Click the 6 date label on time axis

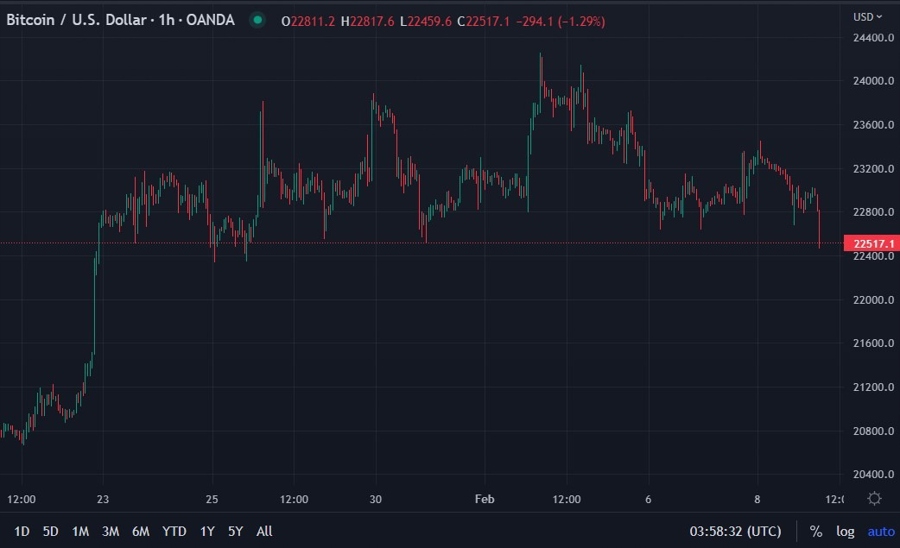pos(648,499)
